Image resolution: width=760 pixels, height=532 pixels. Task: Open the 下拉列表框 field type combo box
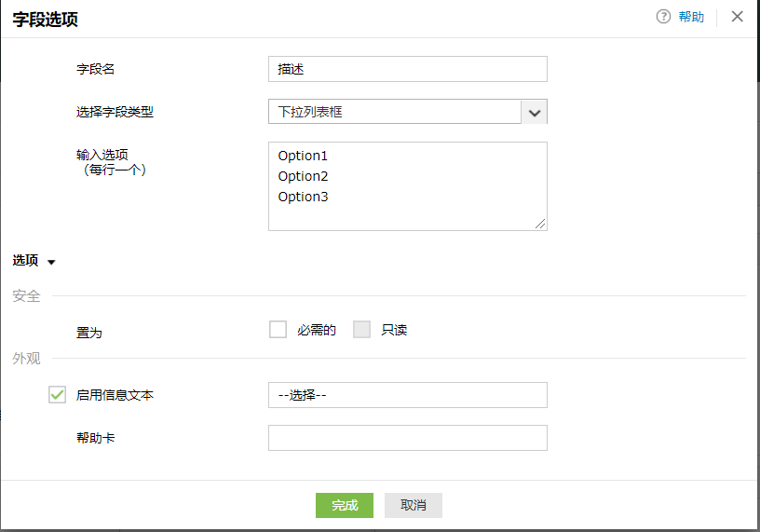click(x=395, y=112)
